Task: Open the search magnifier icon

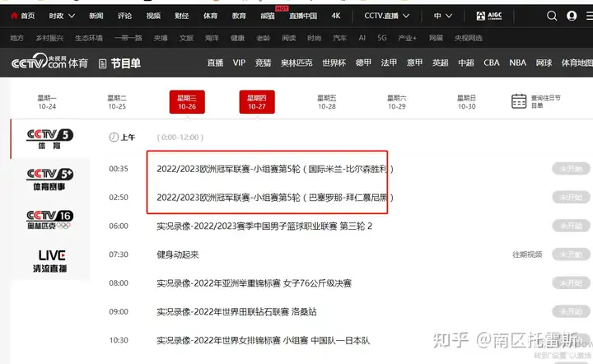Action: tap(552, 16)
